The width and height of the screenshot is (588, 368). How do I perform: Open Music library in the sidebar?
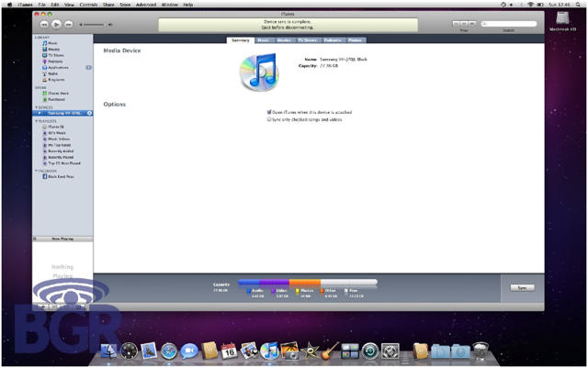click(51, 42)
